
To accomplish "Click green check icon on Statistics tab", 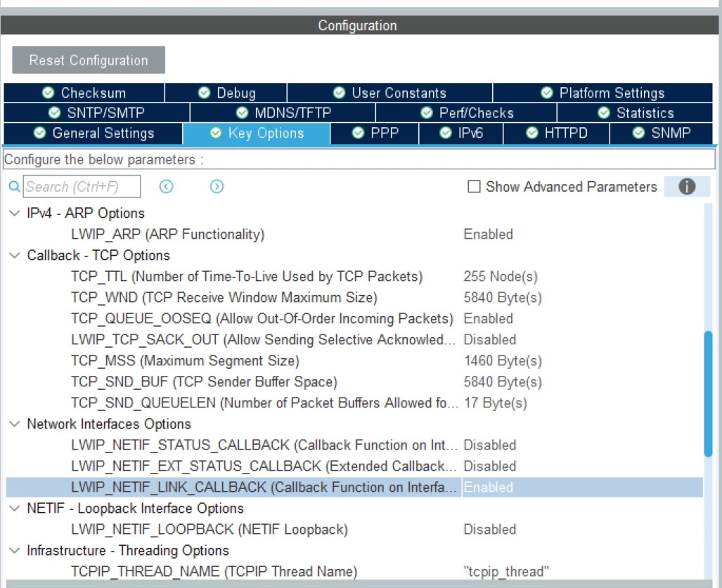I will click(604, 112).
